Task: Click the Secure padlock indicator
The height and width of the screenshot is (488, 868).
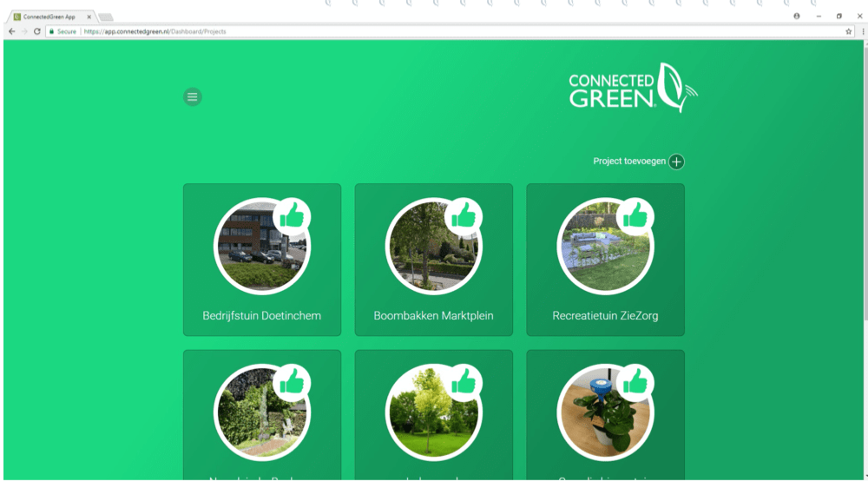Action: tap(62, 31)
